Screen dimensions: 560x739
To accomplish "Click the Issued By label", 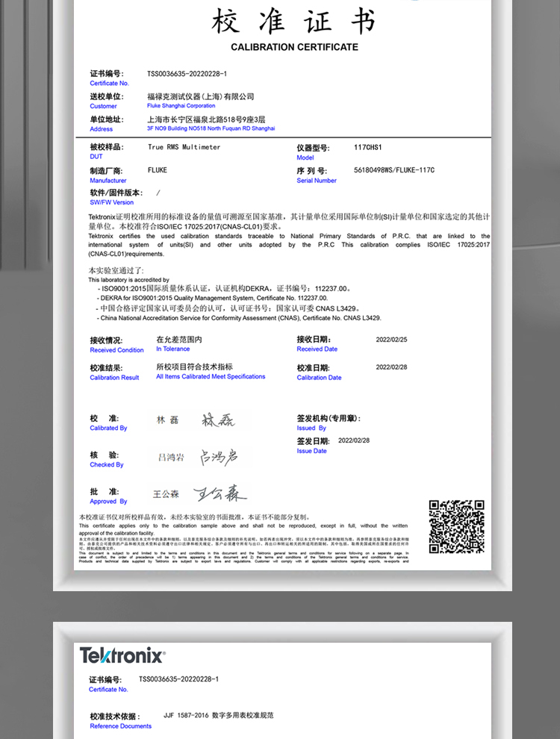I will (x=311, y=428).
